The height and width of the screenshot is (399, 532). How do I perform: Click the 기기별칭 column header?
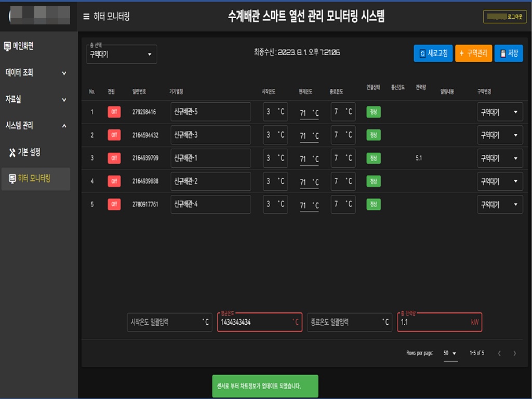click(176, 91)
